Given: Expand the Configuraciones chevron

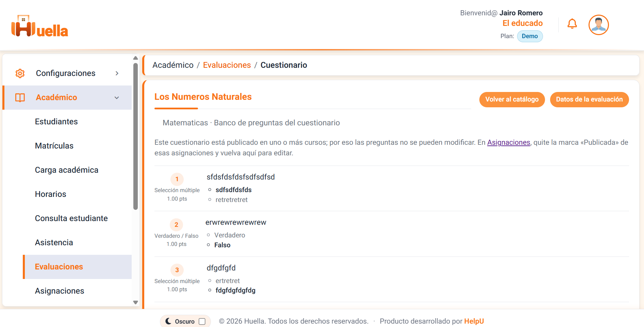Looking at the screenshot, I should [117, 73].
